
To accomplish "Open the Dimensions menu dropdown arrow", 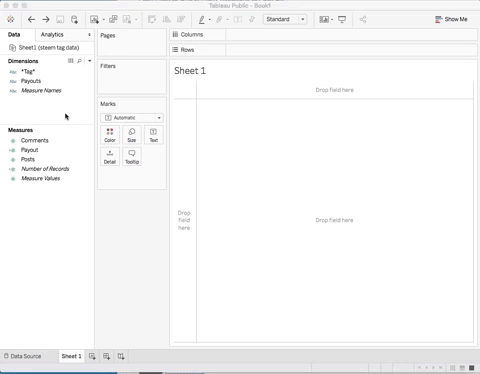I will point(90,61).
